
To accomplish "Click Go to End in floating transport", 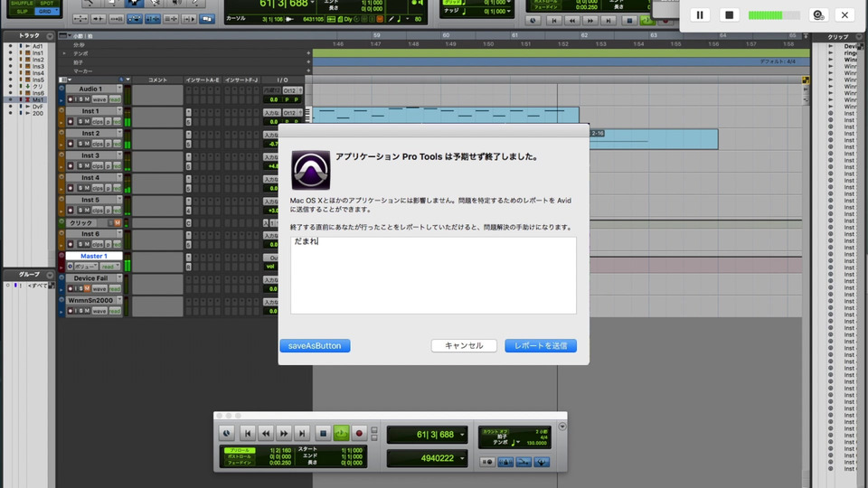I will [302, 433].
